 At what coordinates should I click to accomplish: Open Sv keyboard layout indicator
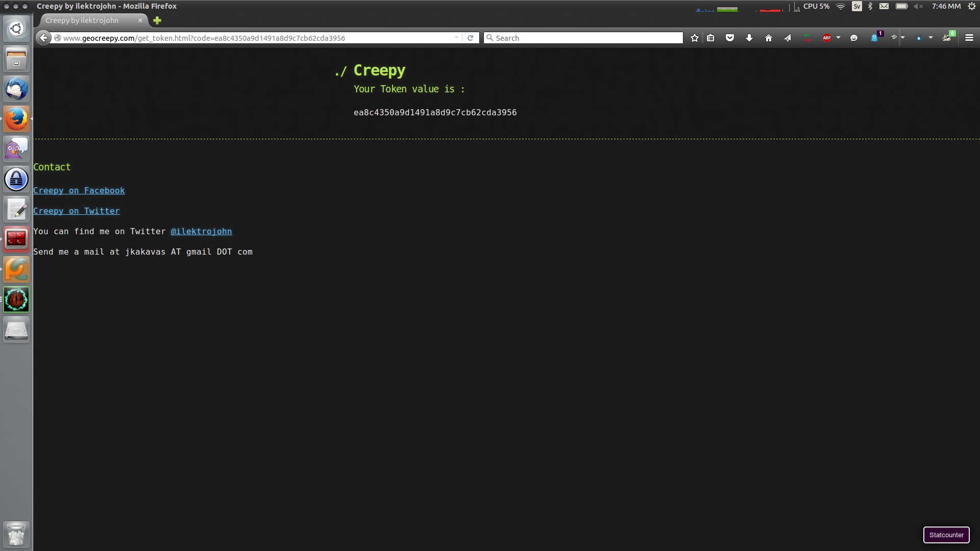click(x=857, y=6)
